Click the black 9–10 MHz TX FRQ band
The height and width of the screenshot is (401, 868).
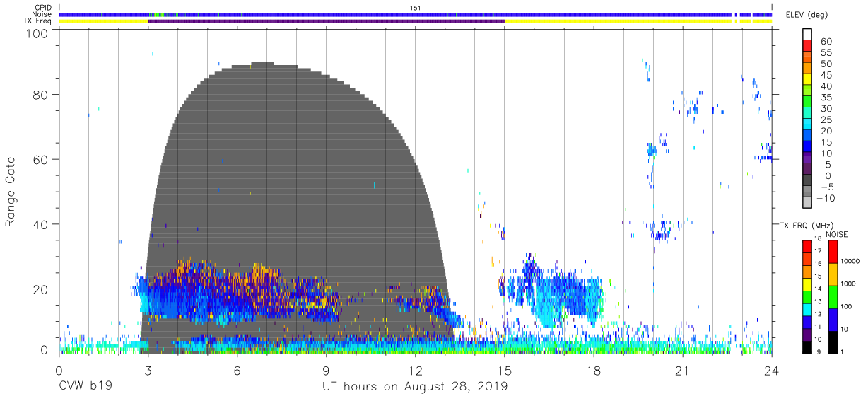tap(807, 347)
